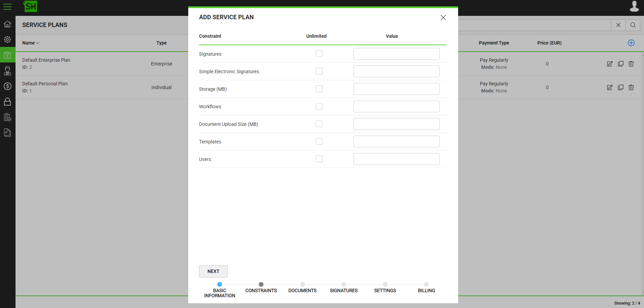The height and width of the screenshot is (308, 644).
Task: Click the Enterprise type cell
Action: click(x=162, y=64)
